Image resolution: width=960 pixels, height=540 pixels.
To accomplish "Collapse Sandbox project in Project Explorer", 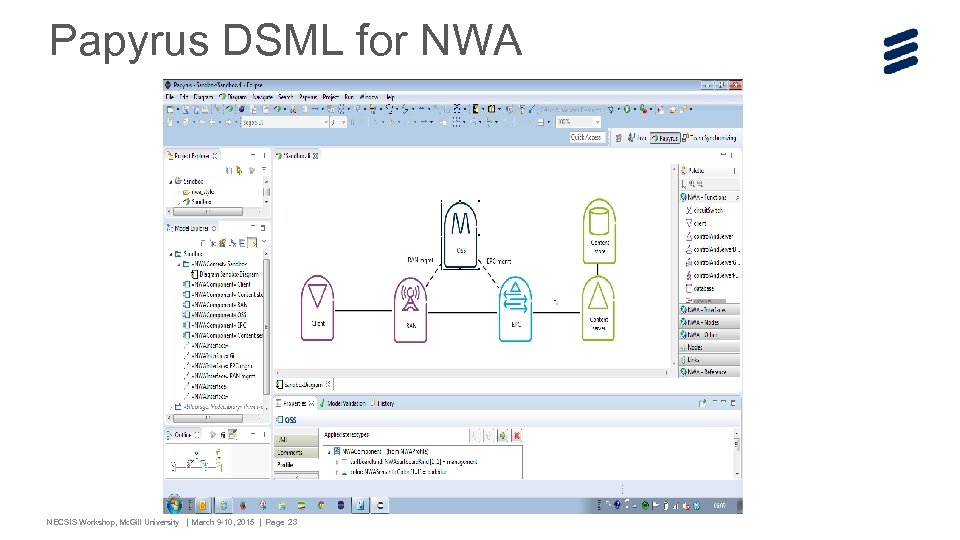I will [x=171, y=182].
